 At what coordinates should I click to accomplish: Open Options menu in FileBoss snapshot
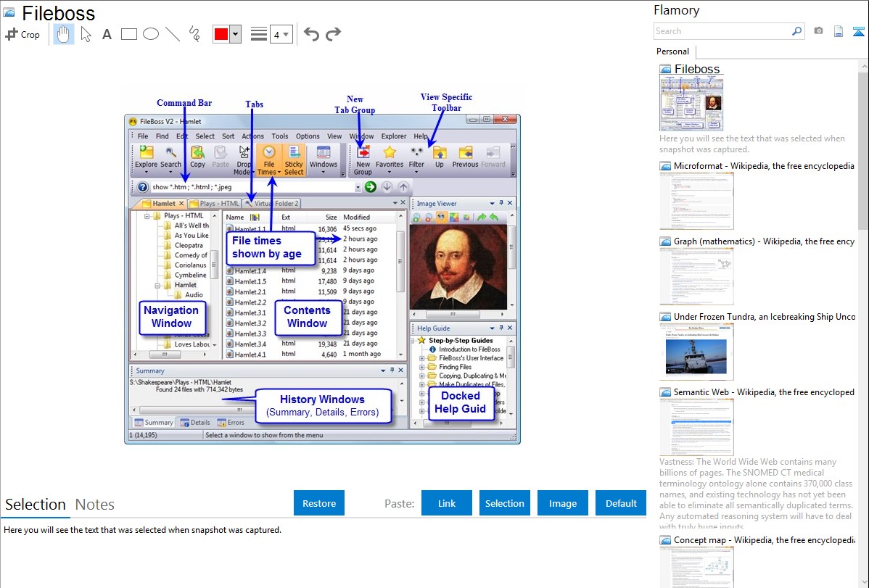click(308, 136)
